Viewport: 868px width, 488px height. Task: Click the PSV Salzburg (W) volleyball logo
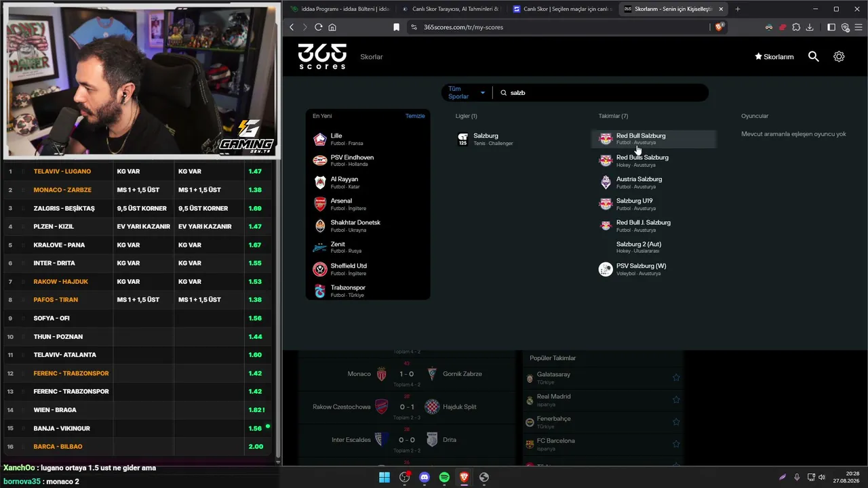[x=606, y=269]
